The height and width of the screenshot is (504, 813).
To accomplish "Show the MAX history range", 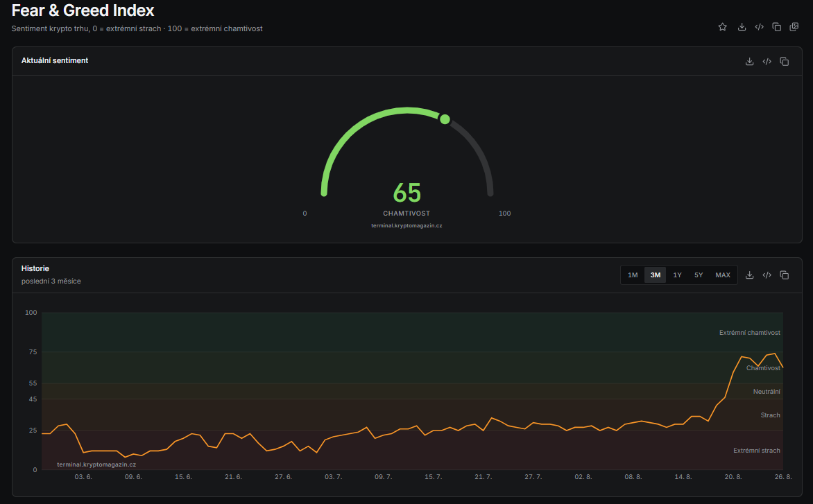I will pos(723,275).
